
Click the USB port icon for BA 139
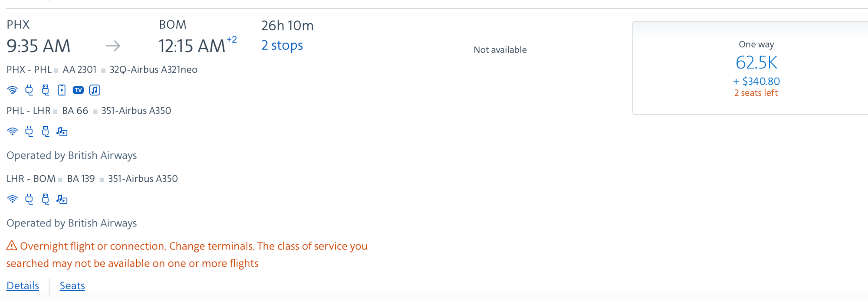(x=46, y=199)
